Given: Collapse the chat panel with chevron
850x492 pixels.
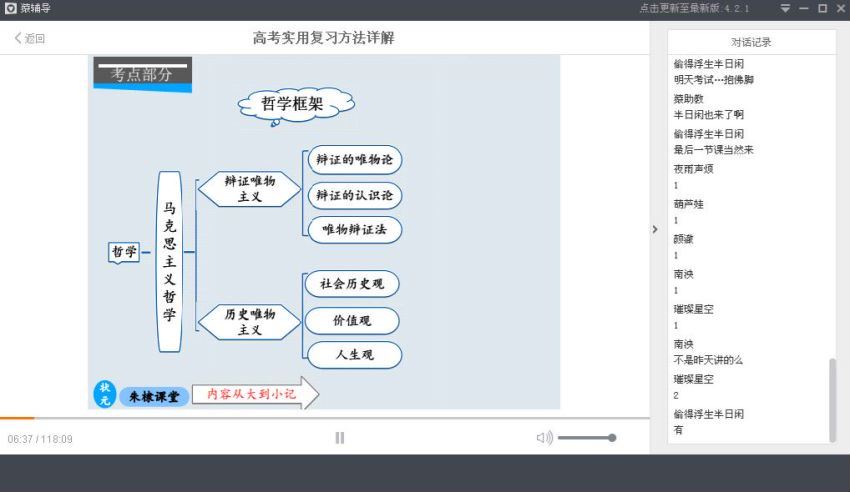Looking at the screenshot, I should pos(655,229).
